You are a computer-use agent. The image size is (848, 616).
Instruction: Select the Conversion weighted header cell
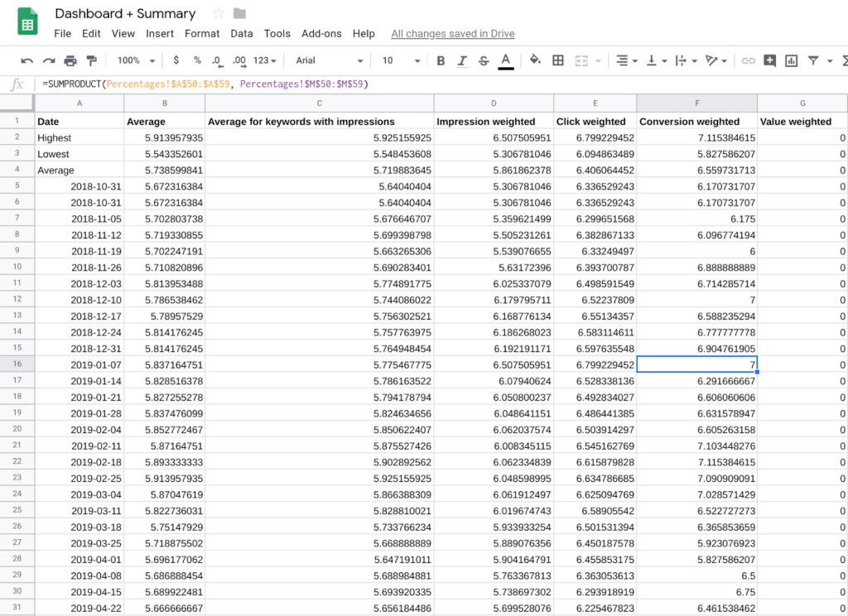697,121
